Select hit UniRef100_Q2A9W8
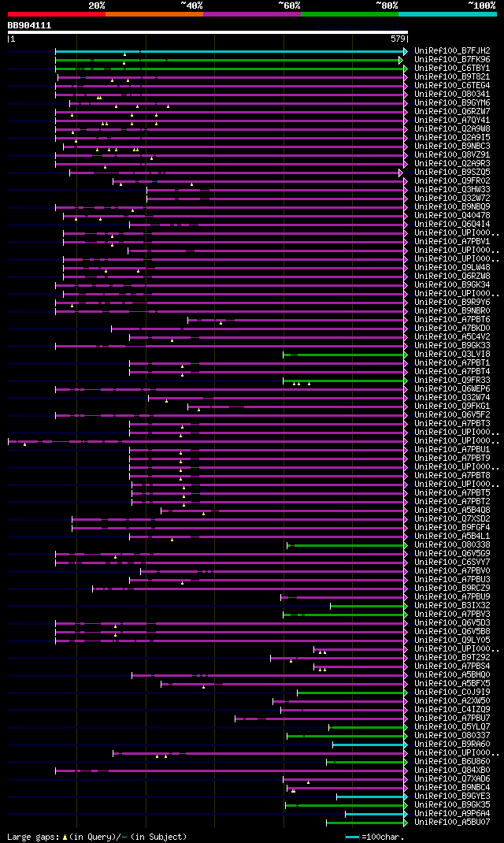 452,129
